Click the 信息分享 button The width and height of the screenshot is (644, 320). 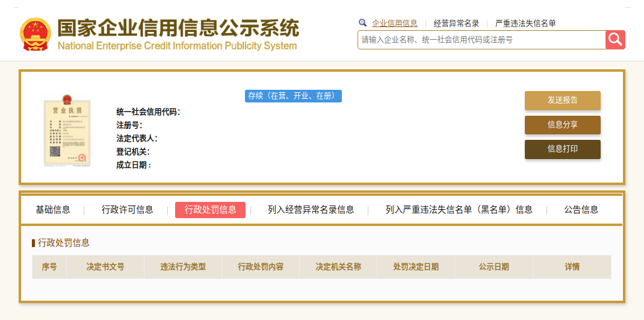tap(562, 125)
